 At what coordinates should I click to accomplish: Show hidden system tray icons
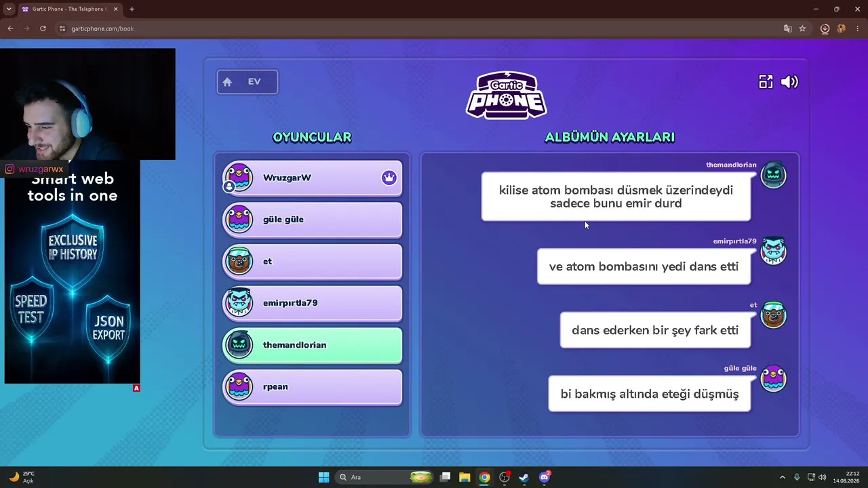[782, 477]
